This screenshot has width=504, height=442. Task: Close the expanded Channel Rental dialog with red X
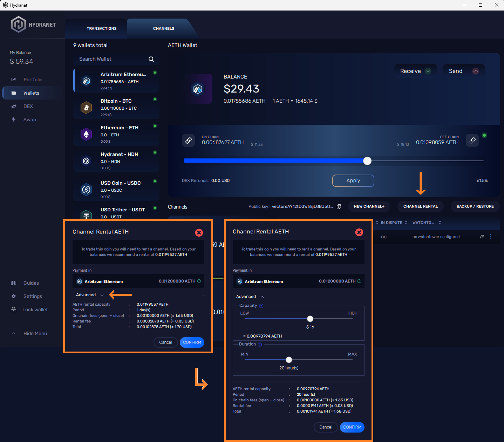coord(359,232)
